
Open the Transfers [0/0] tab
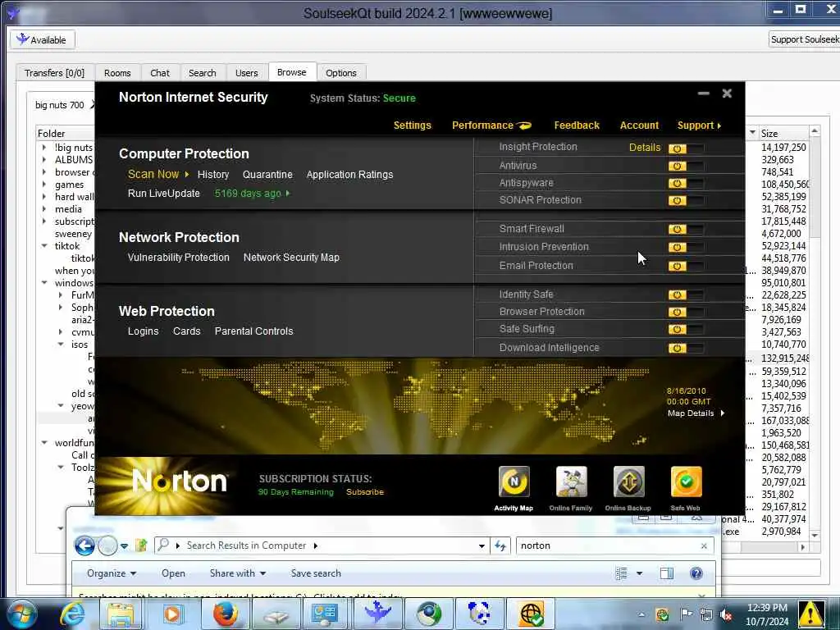(55, 73)
